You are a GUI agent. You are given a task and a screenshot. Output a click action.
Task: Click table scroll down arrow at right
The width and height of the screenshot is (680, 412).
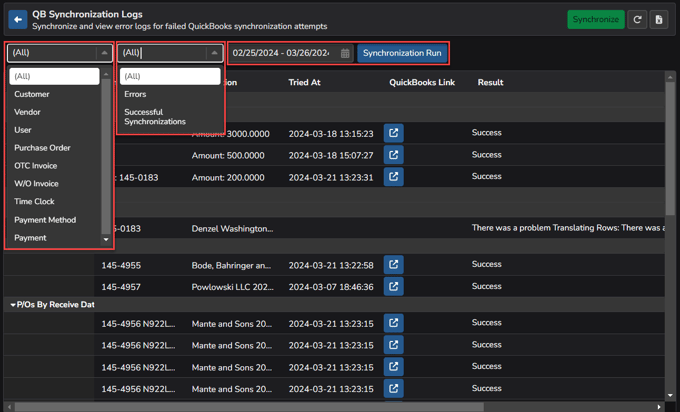click(x=670, y=396)
